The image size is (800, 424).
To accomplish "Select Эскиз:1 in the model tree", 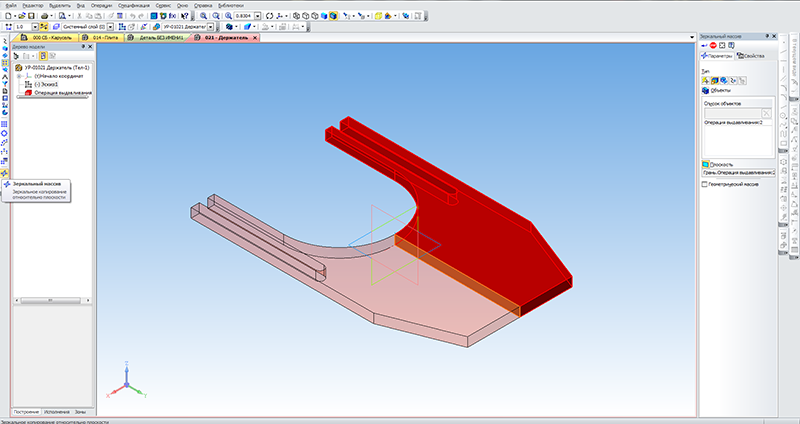I will 45,84.
